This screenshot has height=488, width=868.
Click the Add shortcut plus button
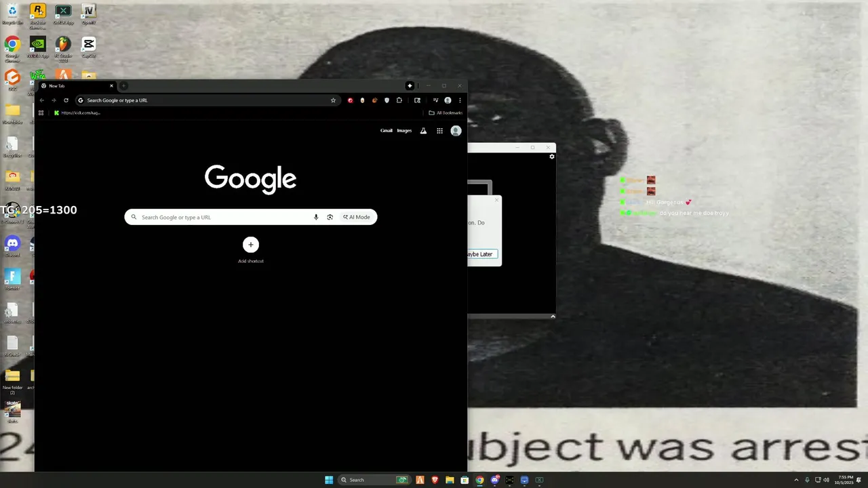tap(251, 245)
